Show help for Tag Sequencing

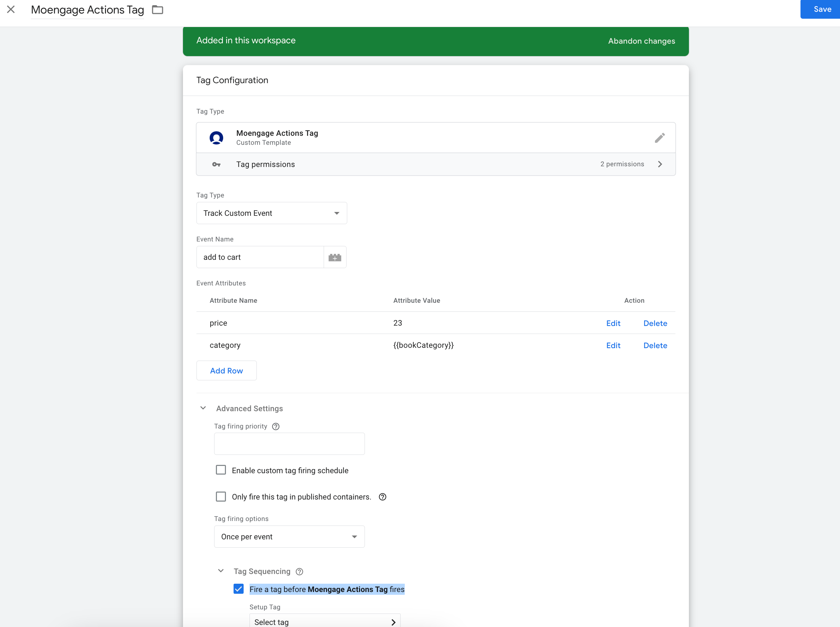tap(299, 572)
